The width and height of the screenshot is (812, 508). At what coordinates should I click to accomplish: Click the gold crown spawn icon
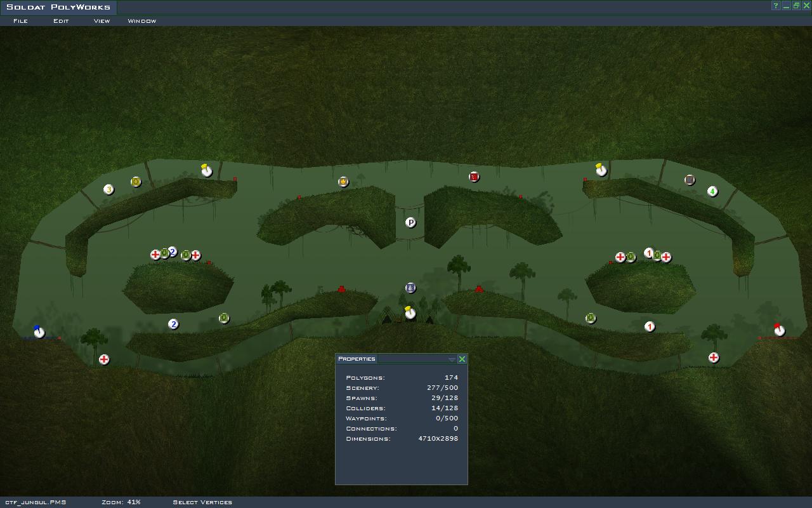343,182
